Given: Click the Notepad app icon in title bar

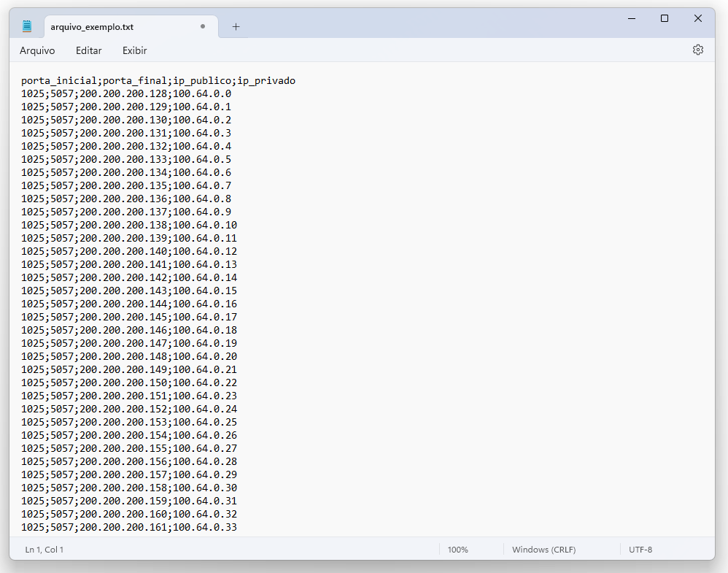Looking at the screenshot, I should tap(27, 27).
